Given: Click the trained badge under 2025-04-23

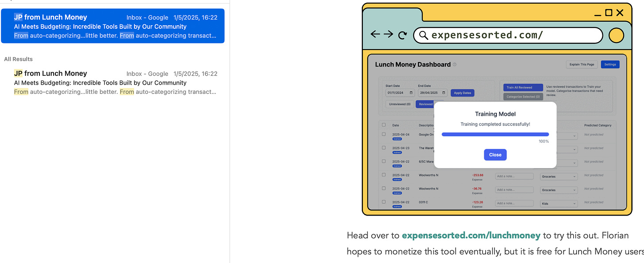Looking at the screenshot, I should 397,152.
